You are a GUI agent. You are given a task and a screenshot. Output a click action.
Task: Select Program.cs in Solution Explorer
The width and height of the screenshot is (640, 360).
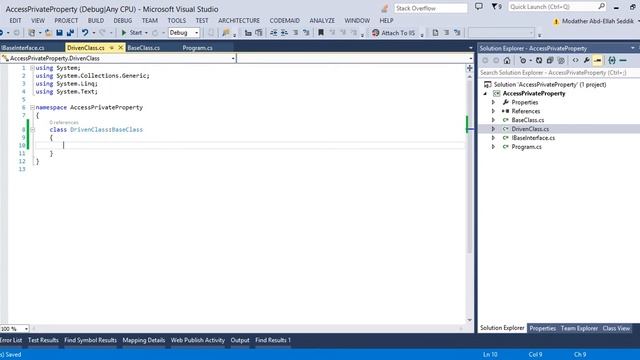point(527,147)
